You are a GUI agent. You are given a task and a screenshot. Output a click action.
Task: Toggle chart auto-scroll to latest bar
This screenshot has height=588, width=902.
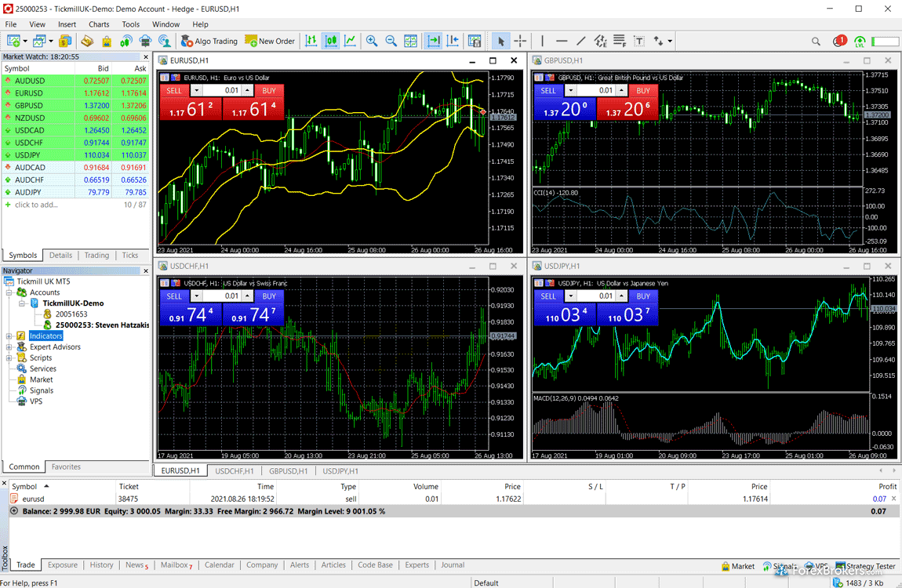432,41
